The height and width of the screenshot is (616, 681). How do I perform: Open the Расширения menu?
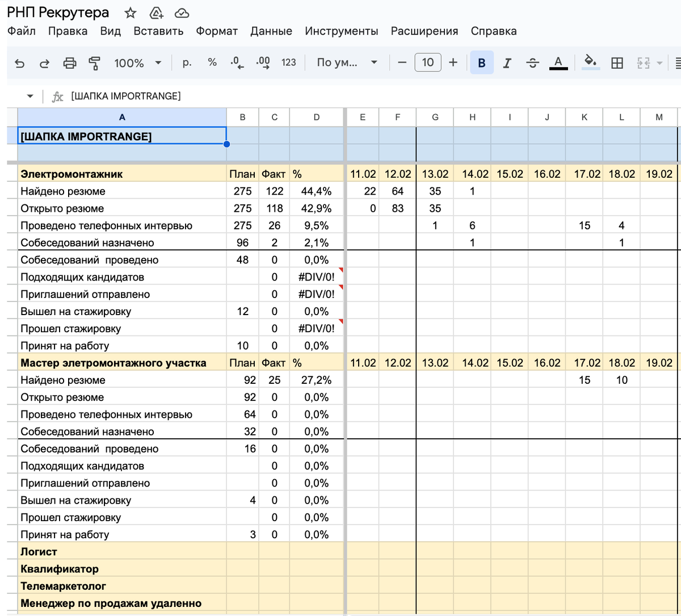424,31
